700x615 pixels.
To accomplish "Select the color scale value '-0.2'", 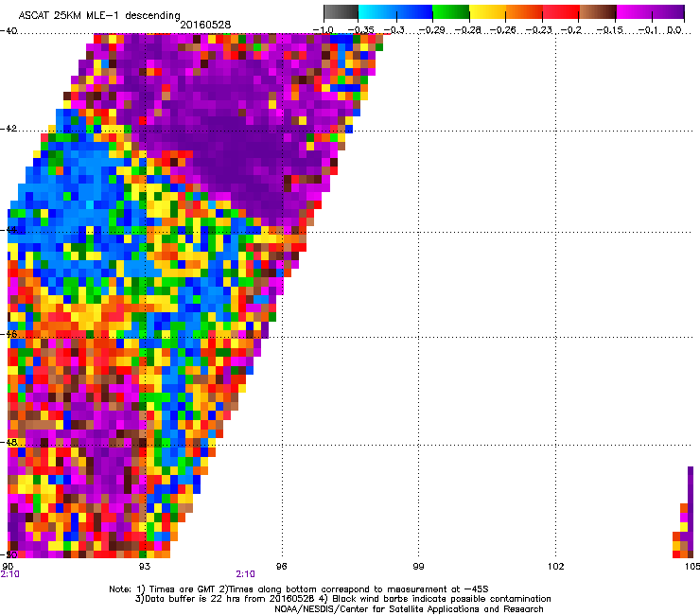I will (x=571, y=30).
